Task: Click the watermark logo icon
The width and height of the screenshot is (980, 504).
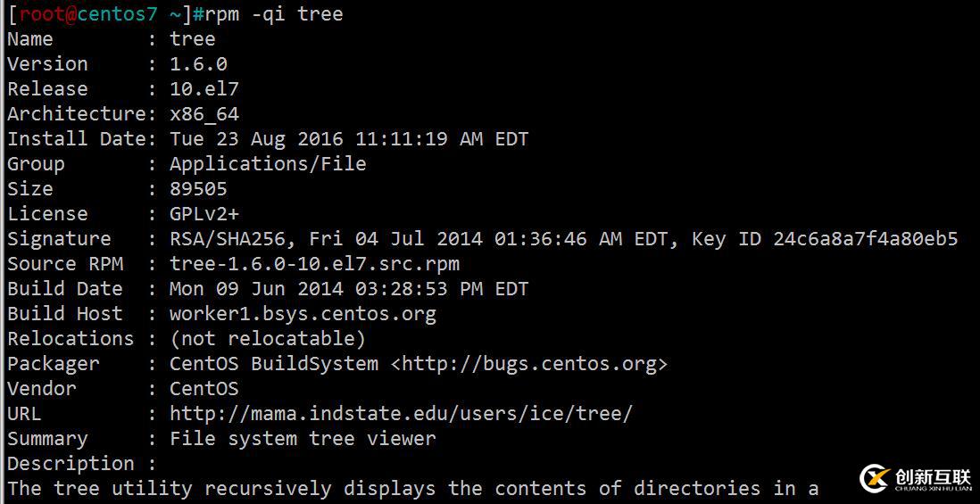Action: (876, 479)
